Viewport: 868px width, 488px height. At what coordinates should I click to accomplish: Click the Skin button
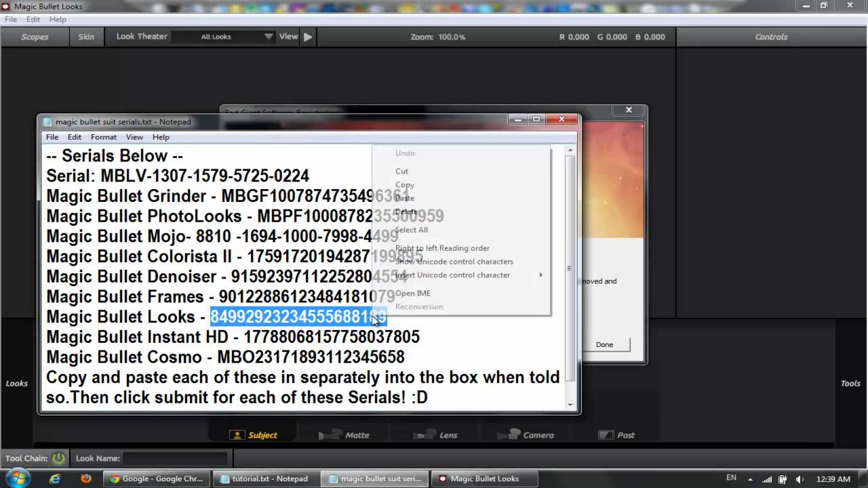tap(86, 37)
